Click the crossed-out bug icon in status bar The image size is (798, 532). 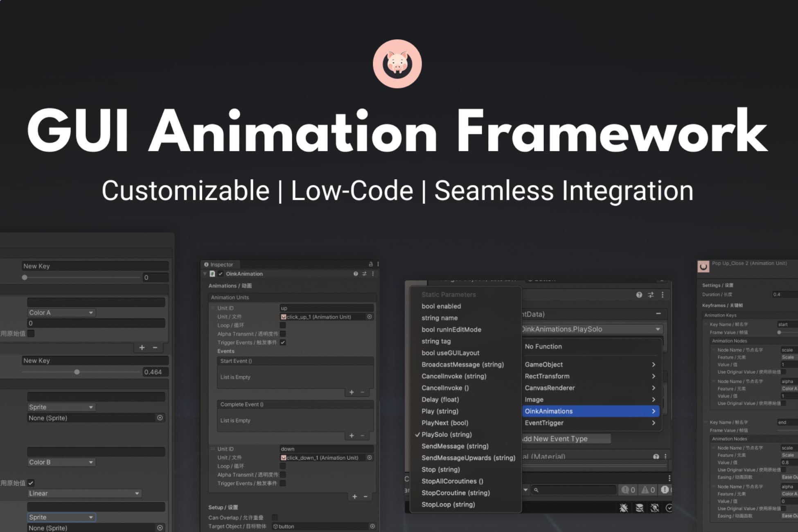pyautogui.click(x=655, y=508)
